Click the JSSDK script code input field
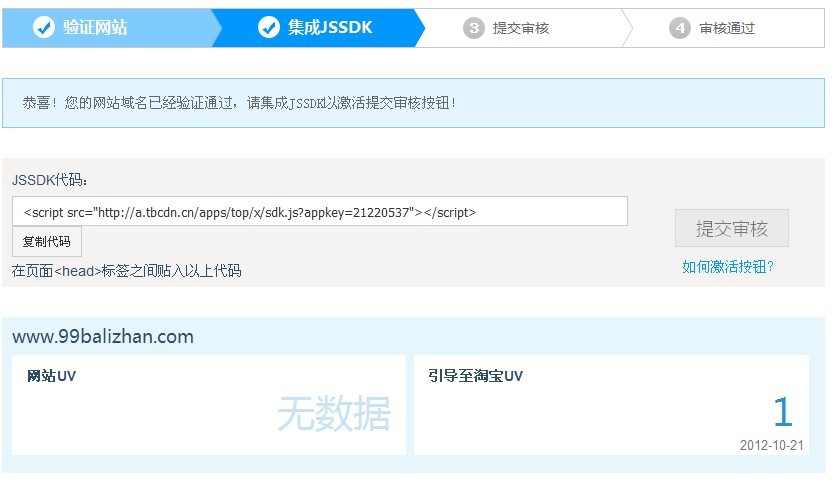Viewport: 835px width, 485px height. coord(320,211)
